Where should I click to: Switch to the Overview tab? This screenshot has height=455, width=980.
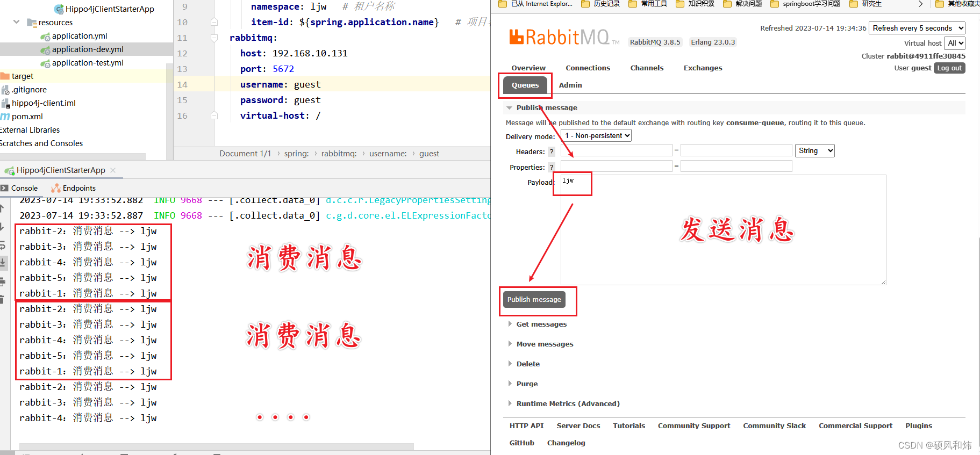[x=528, y=68]
